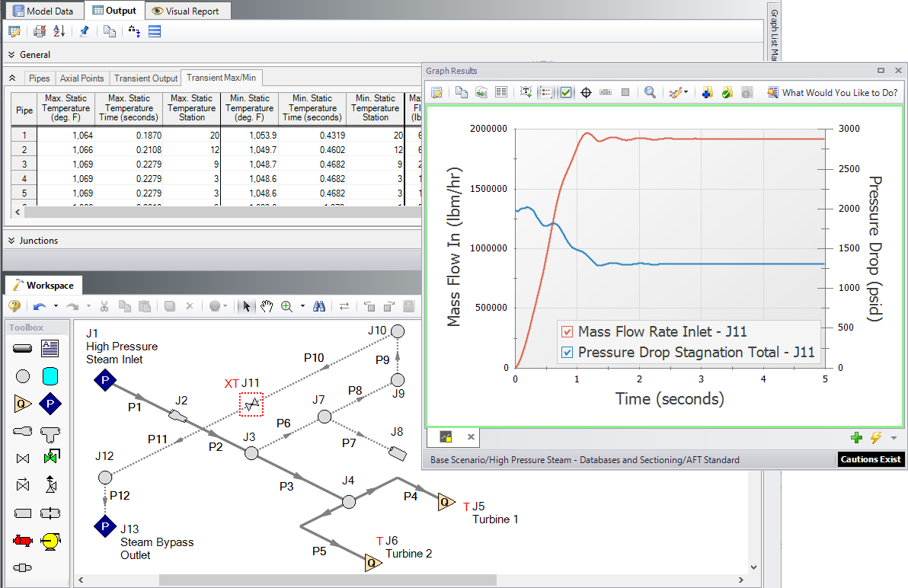This screenshot has height=588, width=908.
Task: Expand the General output section
Action: (x=11, y=55)
